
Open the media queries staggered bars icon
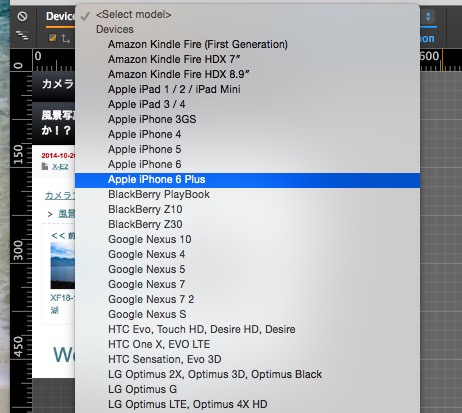click(x=22, y=35)
